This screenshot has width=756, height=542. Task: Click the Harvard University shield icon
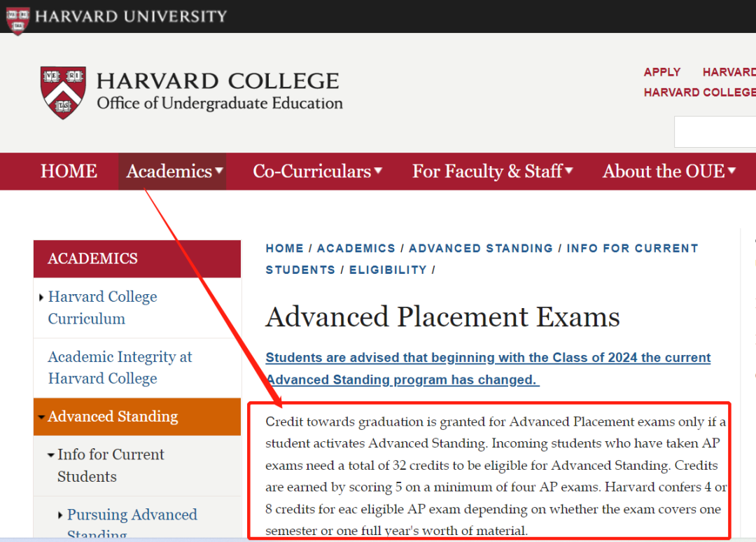click(17, 19)
